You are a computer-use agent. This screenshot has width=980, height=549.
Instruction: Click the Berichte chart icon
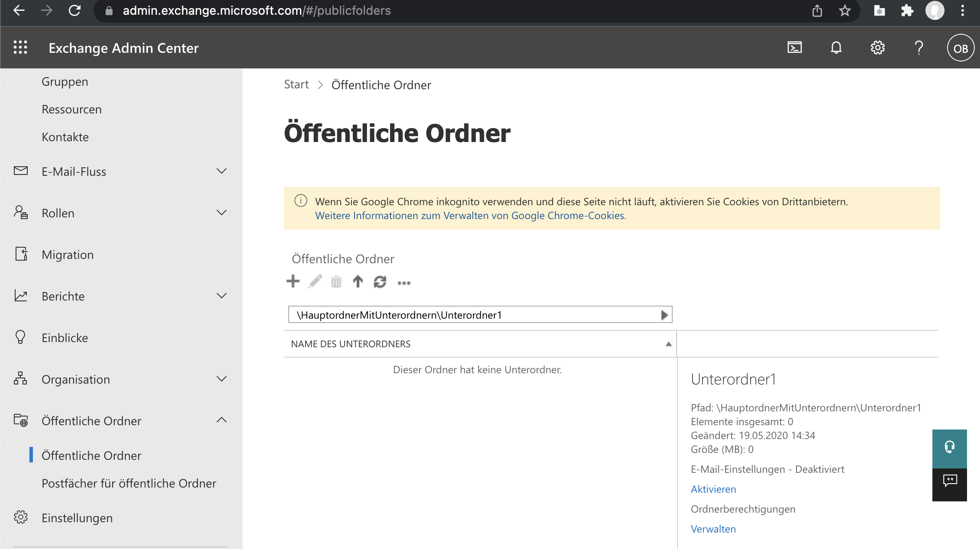point(21,296)
